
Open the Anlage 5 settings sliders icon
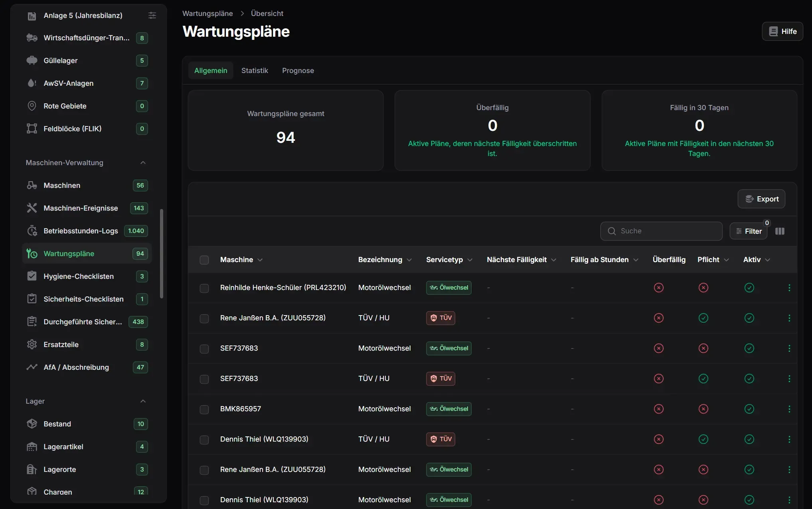pyautogui.click(x=152, y=15)
